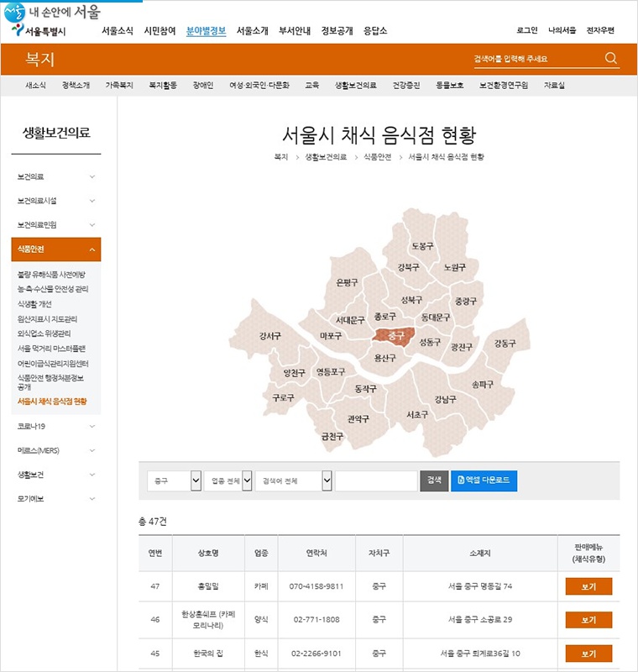
Task: Go to the 교육 sub-menu tab
Action: pyautogui.click(x=311, y=86)
